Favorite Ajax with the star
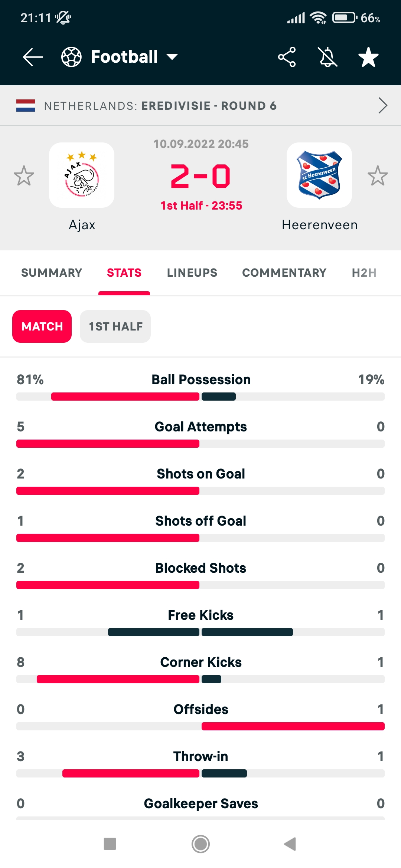Image resolution: width=401 pixels, height=868 pixels. [x=24, y=175]
